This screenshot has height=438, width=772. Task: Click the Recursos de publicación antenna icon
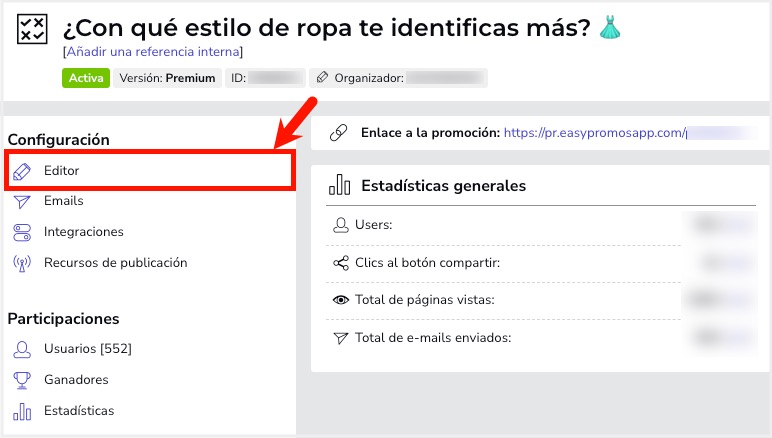22,263
